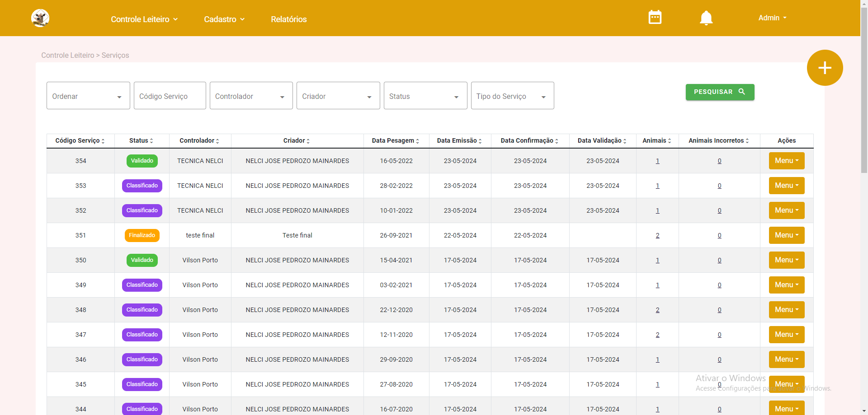Sort by Controlador column arrows
The image size is (868, 415).
[x=217, y=141]
